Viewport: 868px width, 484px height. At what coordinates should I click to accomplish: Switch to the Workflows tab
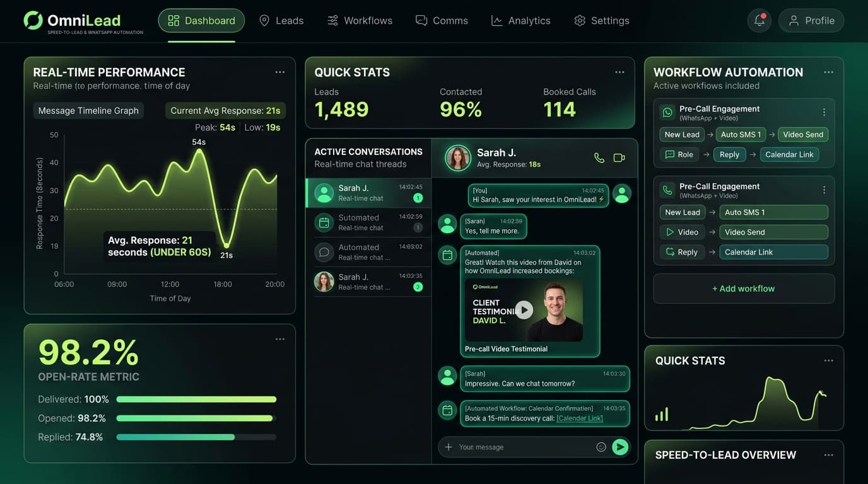point(360,21)
